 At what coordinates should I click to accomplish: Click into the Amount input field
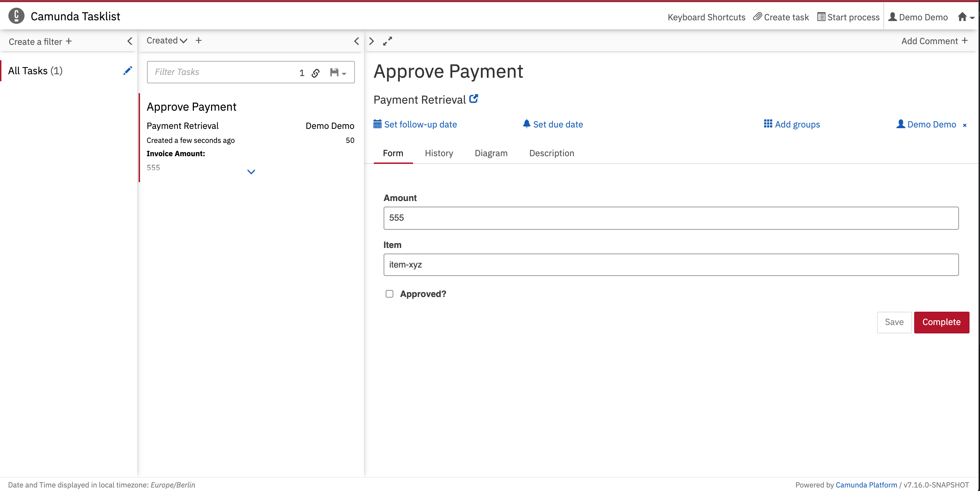[x=671, y=218]
